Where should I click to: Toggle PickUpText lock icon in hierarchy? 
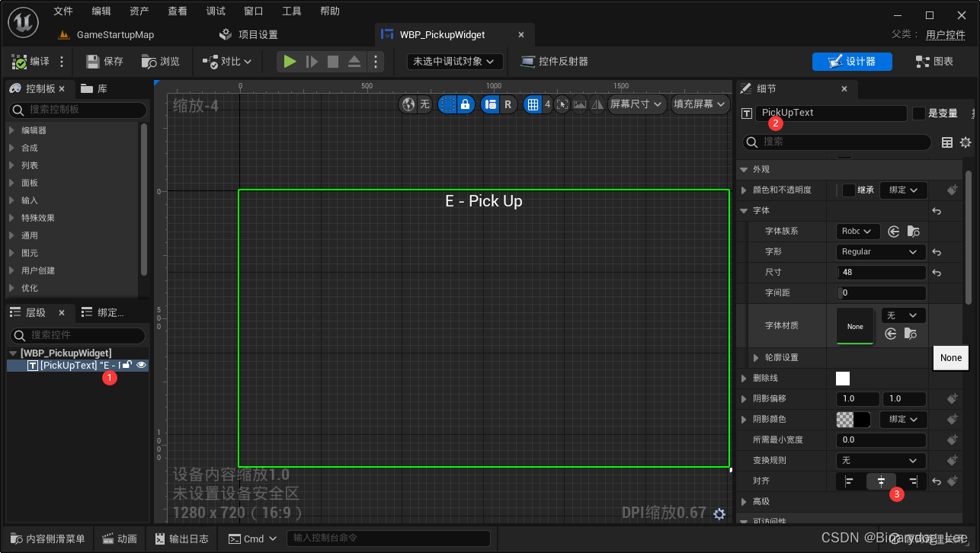coord(127,366)
